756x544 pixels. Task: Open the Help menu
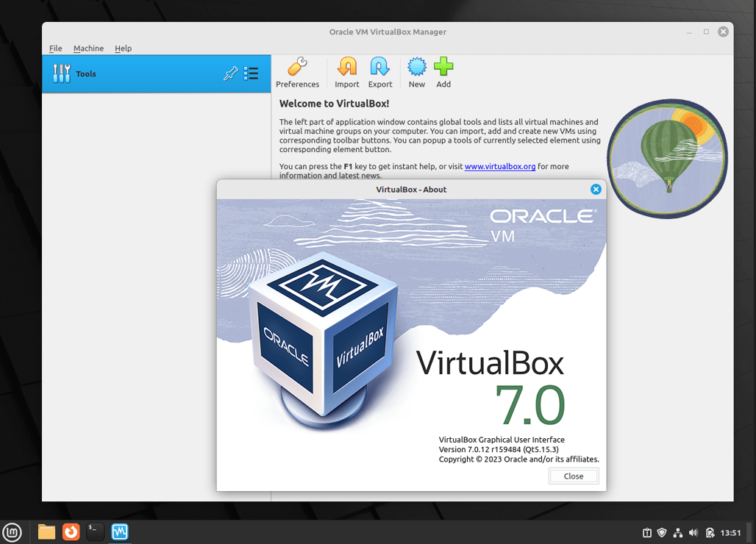[123, 49]
